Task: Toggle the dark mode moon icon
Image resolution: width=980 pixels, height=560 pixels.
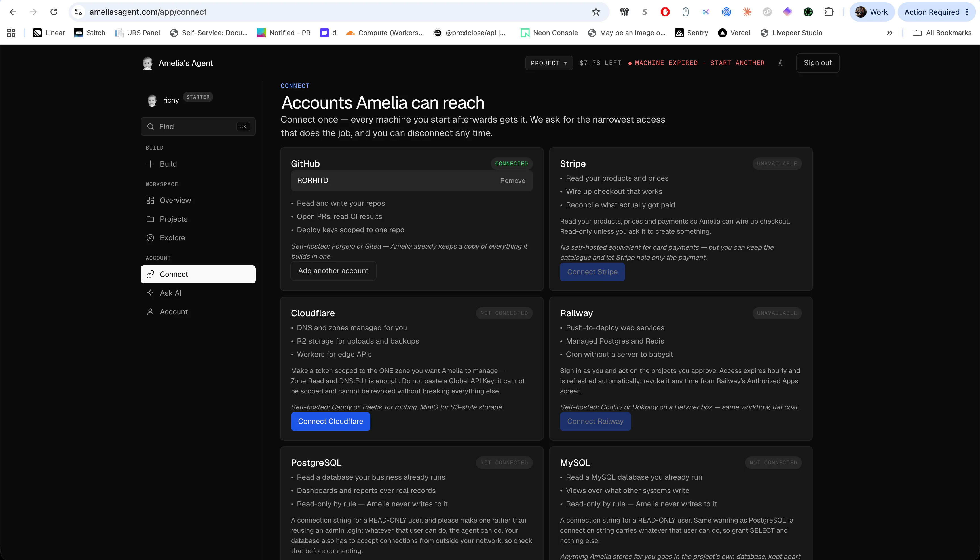Action: click(x=781, y=63)
